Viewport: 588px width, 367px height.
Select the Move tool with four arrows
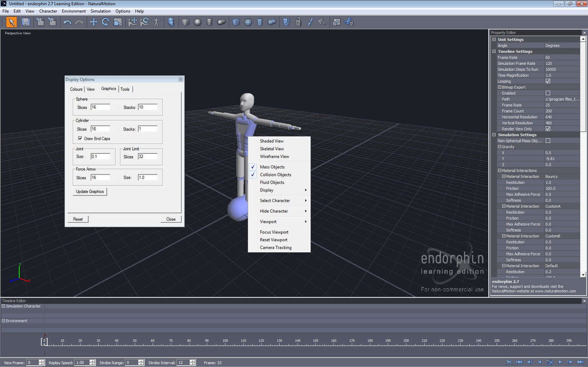[x=93, y=22]
